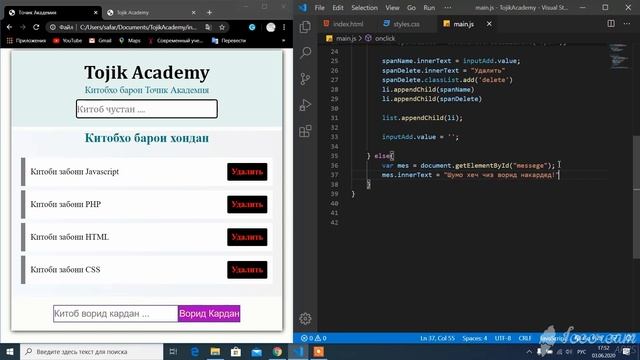640x360 pixels.
Task: Open new Chrome tab
Action: click(x=209, y=13)
